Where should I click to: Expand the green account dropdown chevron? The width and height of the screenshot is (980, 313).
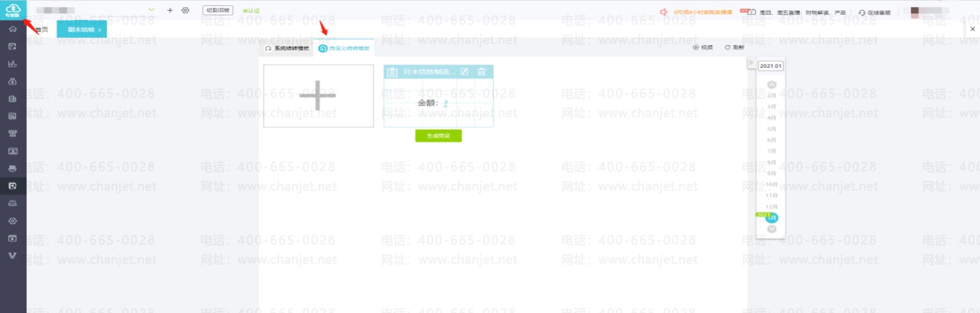click(151, 10)
